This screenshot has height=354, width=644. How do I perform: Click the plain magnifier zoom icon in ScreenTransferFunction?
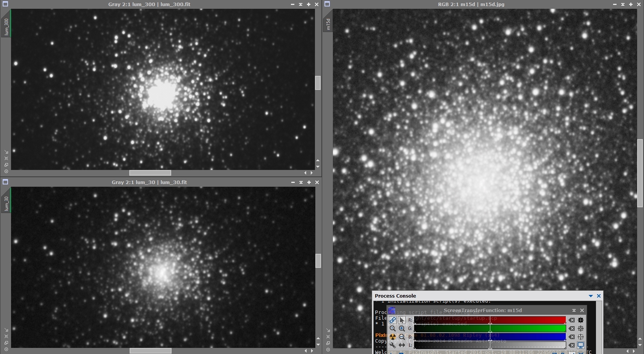393,328
